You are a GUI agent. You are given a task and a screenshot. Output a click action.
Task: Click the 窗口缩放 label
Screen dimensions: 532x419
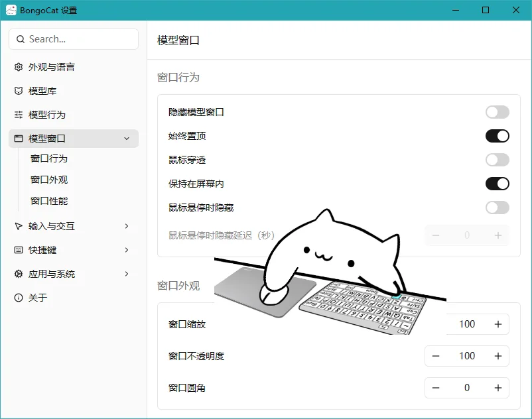click(187, 324)
